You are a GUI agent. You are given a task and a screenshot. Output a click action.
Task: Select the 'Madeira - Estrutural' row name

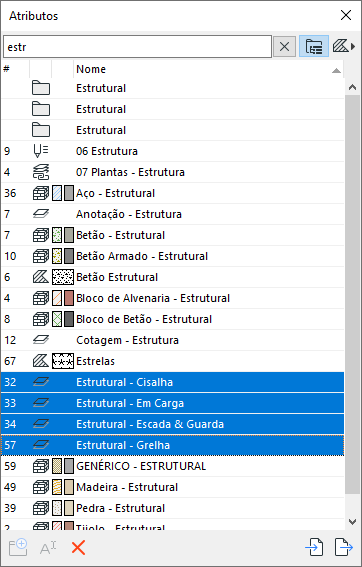coord(127,487)
